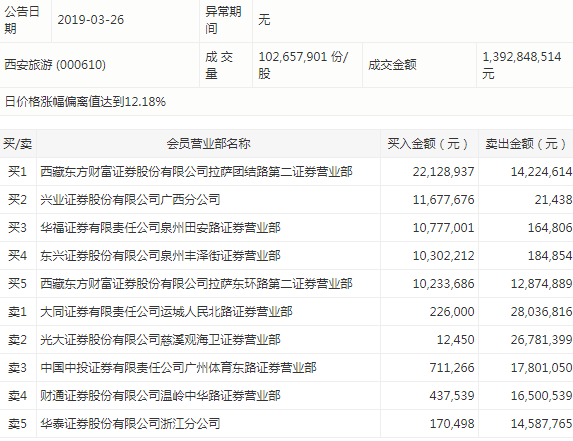The image size is (573, 441).
Task: Select the 买2 row label
Action: [x=18, y=199]
